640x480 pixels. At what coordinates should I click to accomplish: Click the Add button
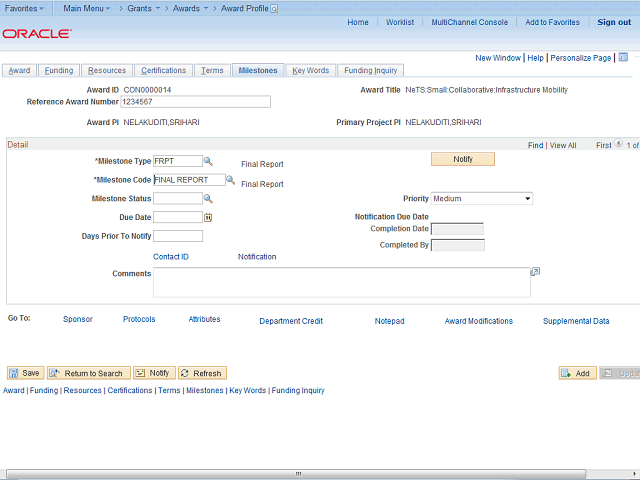click(x=577, y=373)
